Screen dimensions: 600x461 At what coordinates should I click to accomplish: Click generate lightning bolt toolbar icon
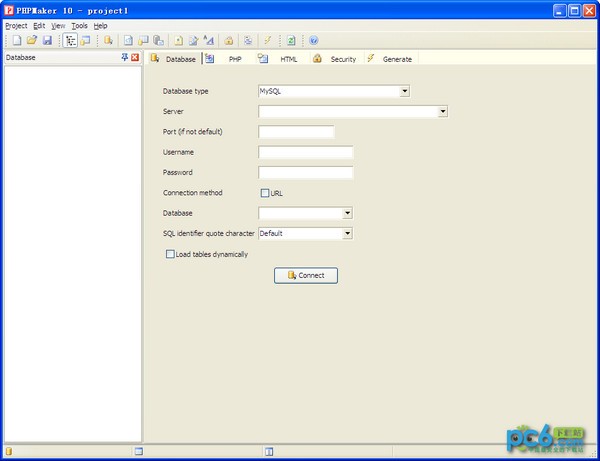(x=268, y=40)
